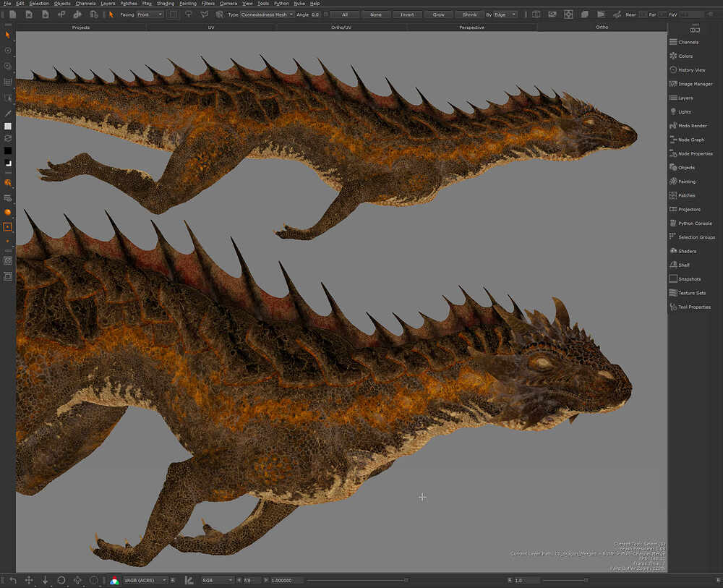Screen dimensions: 723x588
Task: Click the f/8 exposure field
Action: coord(252,581)
